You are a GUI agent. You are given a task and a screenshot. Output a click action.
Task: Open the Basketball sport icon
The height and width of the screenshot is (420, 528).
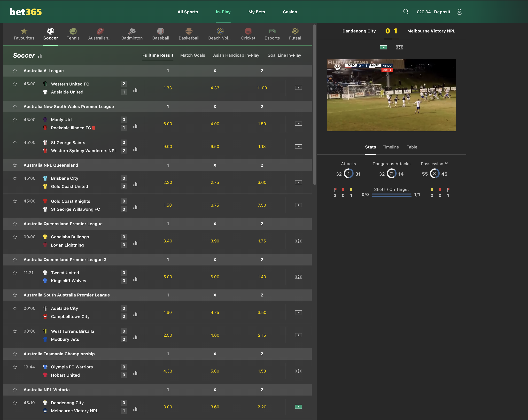(189, 34)
